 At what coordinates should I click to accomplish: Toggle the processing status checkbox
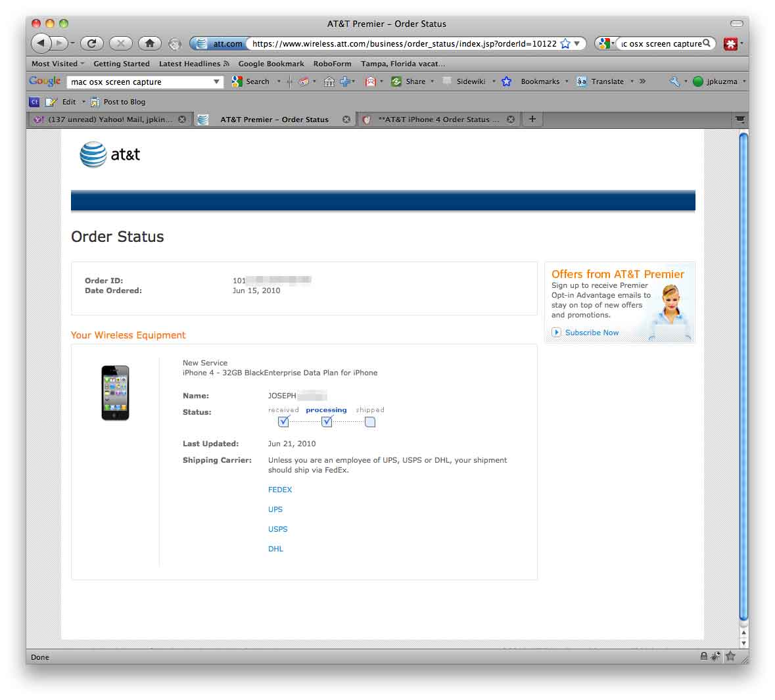327,422
